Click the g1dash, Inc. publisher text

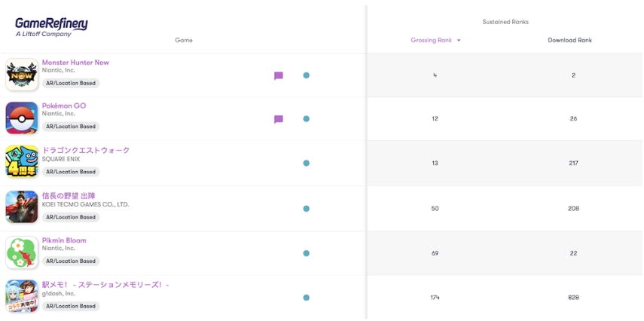pyautogui.click(x=58, y=293)
